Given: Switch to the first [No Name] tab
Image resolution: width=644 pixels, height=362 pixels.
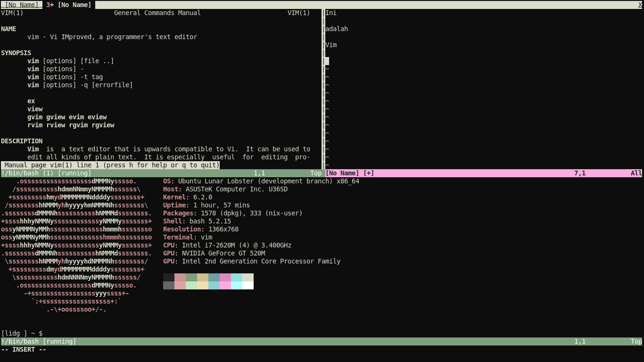Looking at the screenshot, I should [21, 5].
